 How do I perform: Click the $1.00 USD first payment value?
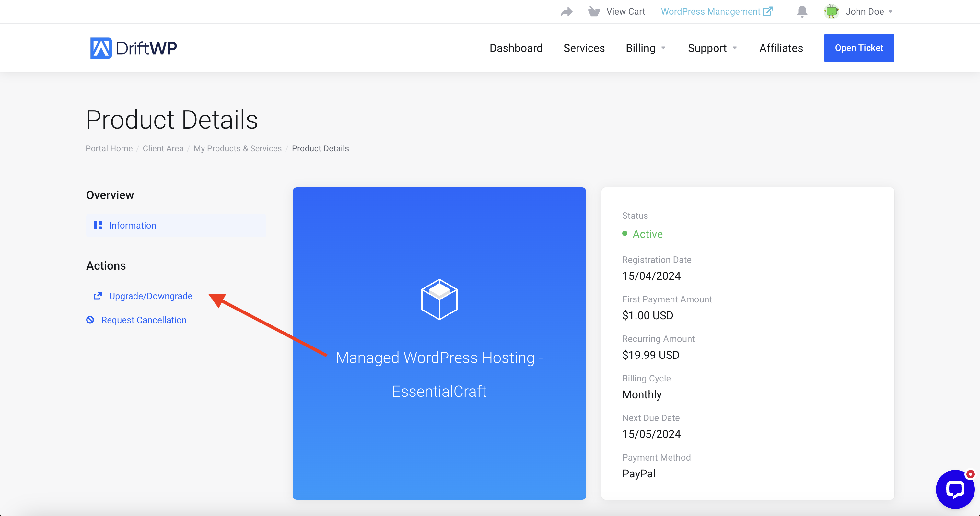(647, 315)
